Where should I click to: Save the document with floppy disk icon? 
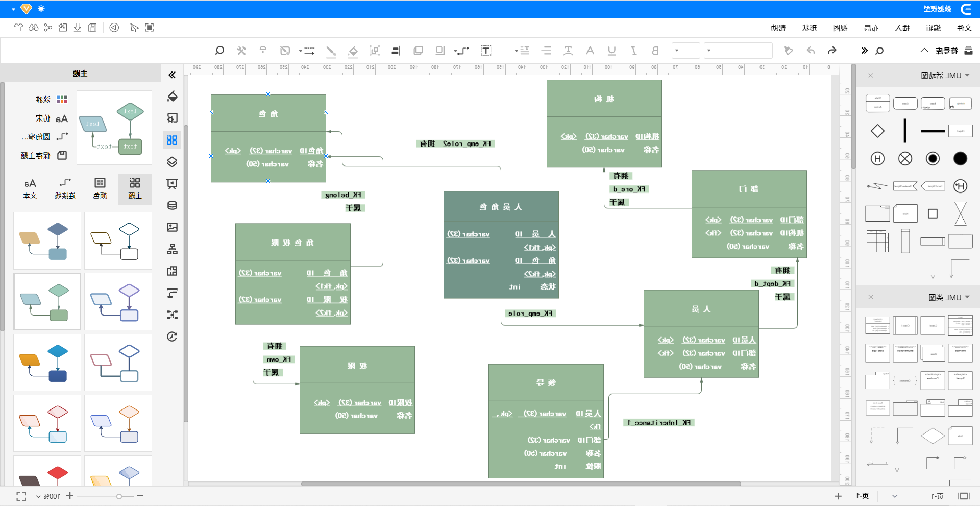pos(92,28)
